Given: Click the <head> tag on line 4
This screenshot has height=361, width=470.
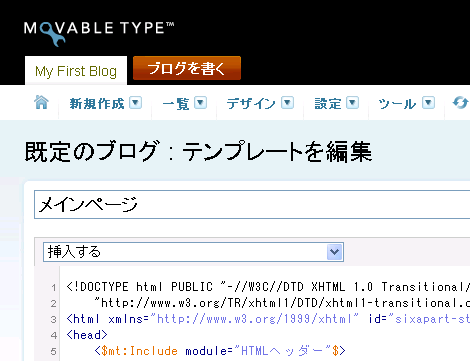Looking at the screenshot, I should 87,335.
